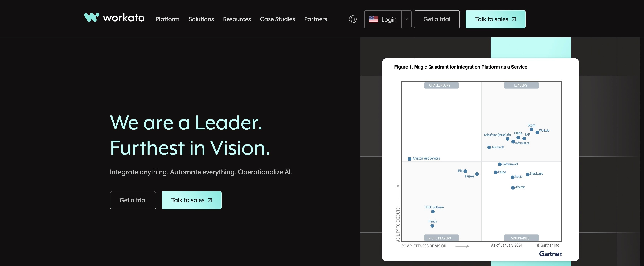The height and width of the screenshot is (266, 644).
Task: Open the Solutions menu
Action: point(201,19)
